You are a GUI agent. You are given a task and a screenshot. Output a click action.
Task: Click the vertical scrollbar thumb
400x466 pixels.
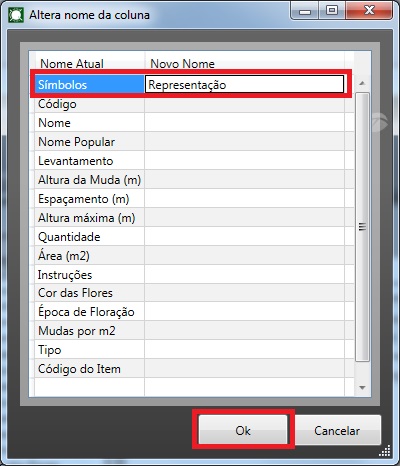coord(362,227)
